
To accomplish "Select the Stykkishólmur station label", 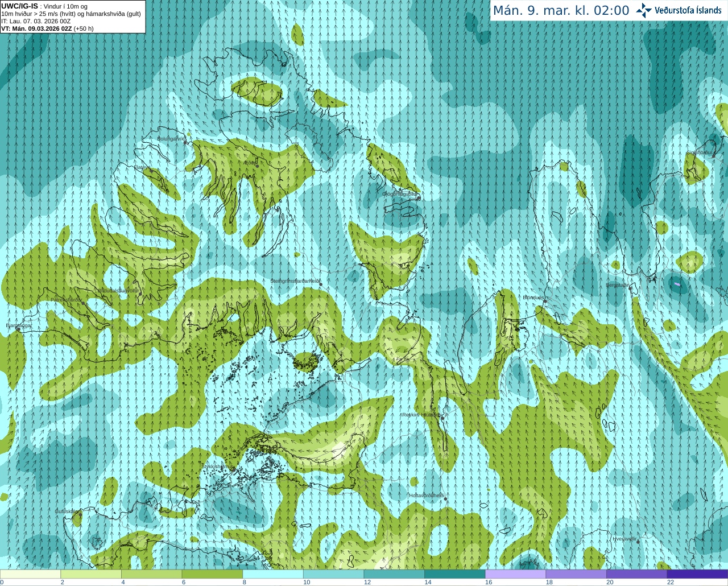I will point(217,467).
